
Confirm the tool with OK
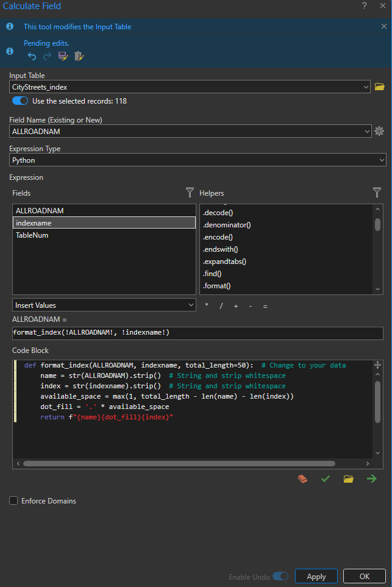click(x=364, y=576)
